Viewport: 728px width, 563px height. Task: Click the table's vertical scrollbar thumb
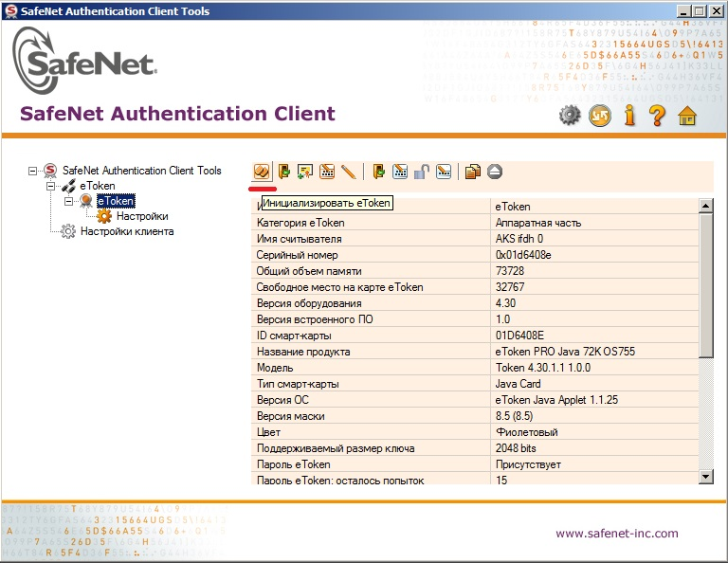click(705, 285)
